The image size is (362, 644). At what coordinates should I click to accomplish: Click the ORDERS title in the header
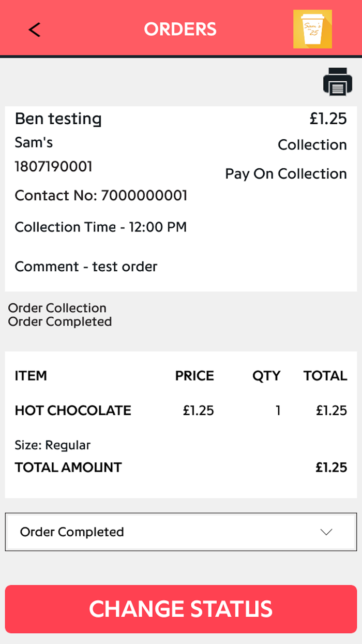[x=180, y=30]
